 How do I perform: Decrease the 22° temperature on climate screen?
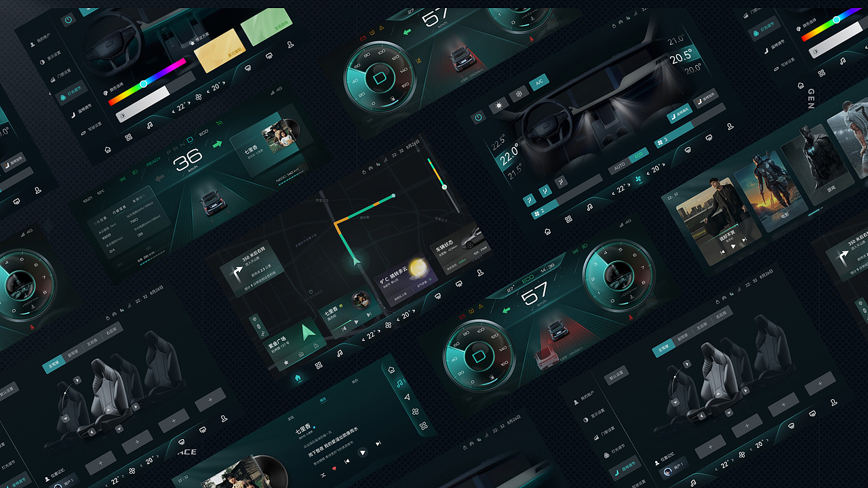(x=612, y=194)
